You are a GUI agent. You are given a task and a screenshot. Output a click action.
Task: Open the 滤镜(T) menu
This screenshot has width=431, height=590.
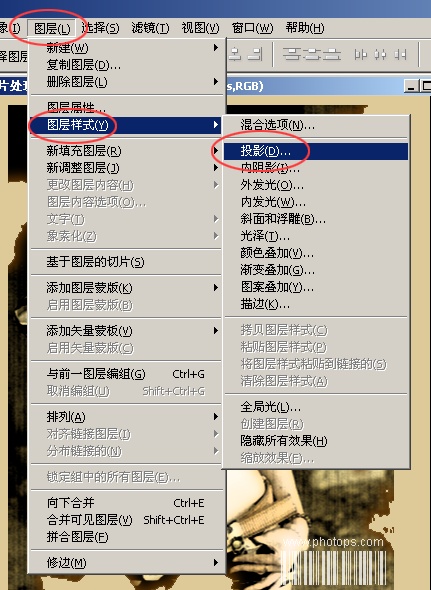[150, 28]
